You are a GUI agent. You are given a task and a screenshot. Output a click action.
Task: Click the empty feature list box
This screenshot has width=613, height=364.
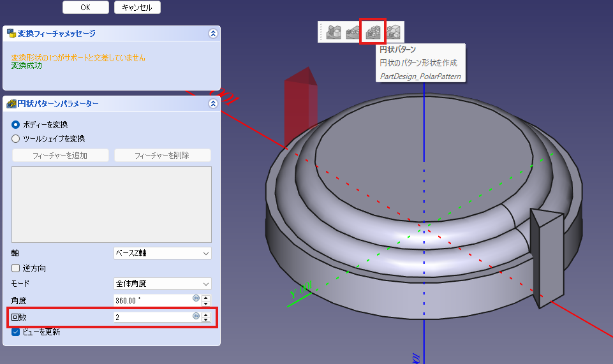click(x=112, y=204)
